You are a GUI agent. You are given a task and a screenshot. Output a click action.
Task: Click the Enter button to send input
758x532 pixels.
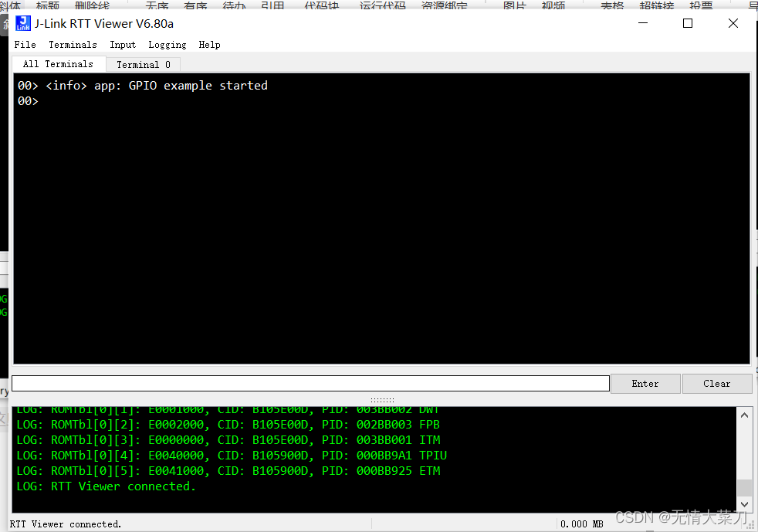coord(645,384)
